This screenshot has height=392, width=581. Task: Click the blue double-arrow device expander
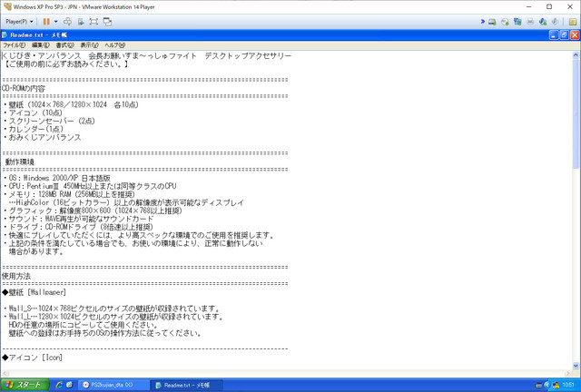482,22
